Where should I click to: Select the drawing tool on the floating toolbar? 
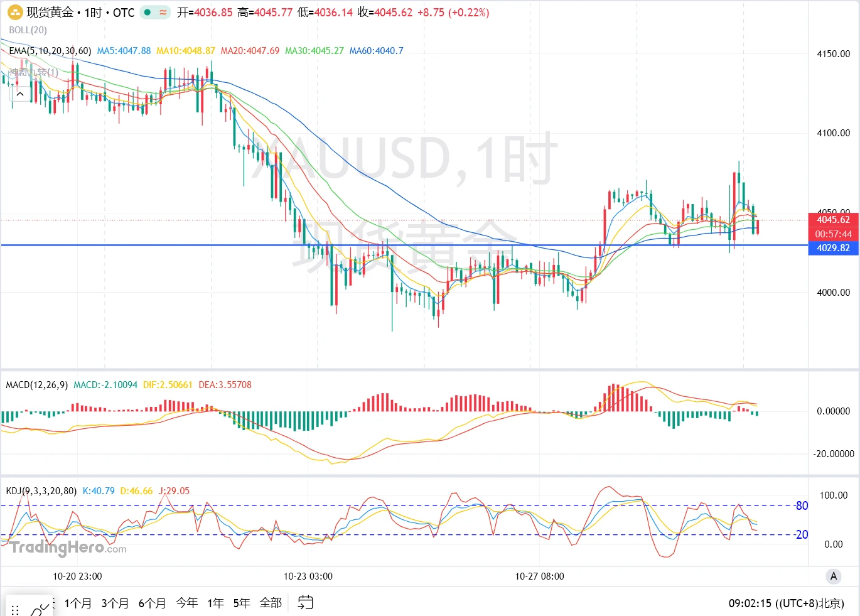39,609
